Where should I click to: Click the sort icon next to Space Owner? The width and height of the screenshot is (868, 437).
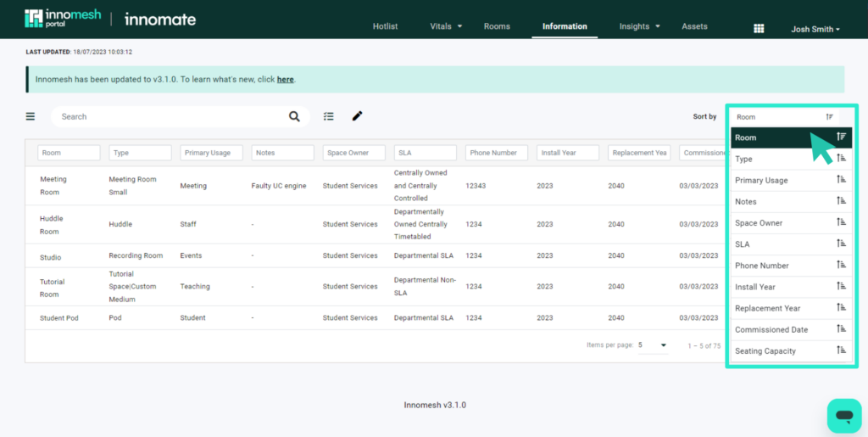[x=842, y=222]
